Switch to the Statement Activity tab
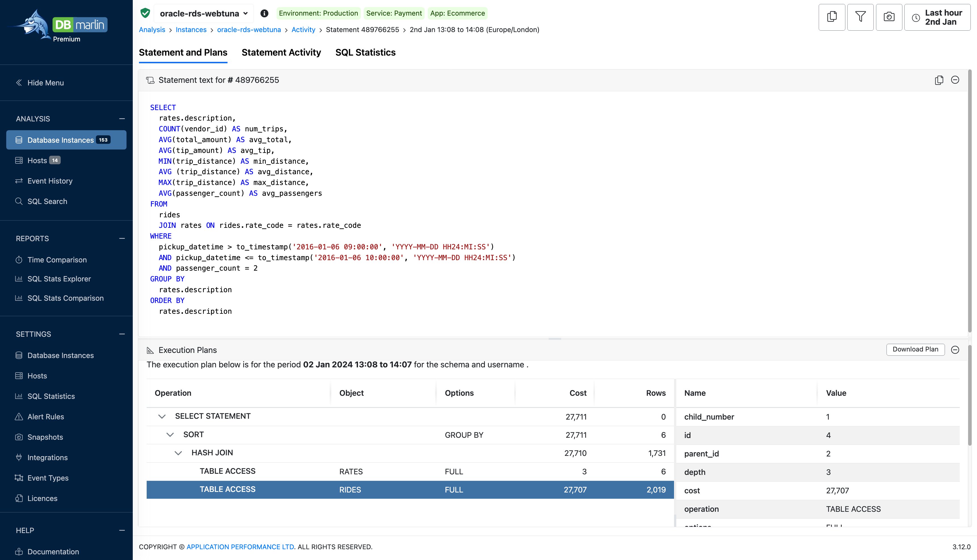This screenshot has height=560, width=977. [x=281, y=53]
